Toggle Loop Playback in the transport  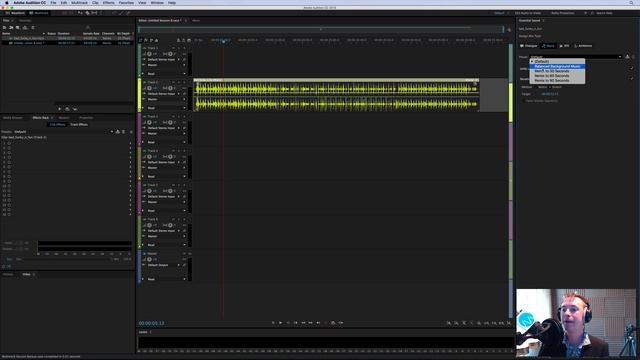333,322
